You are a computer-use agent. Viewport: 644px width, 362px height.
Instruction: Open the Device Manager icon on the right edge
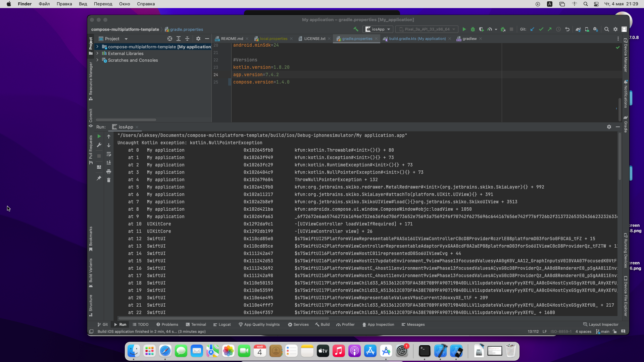pos(626,40)
